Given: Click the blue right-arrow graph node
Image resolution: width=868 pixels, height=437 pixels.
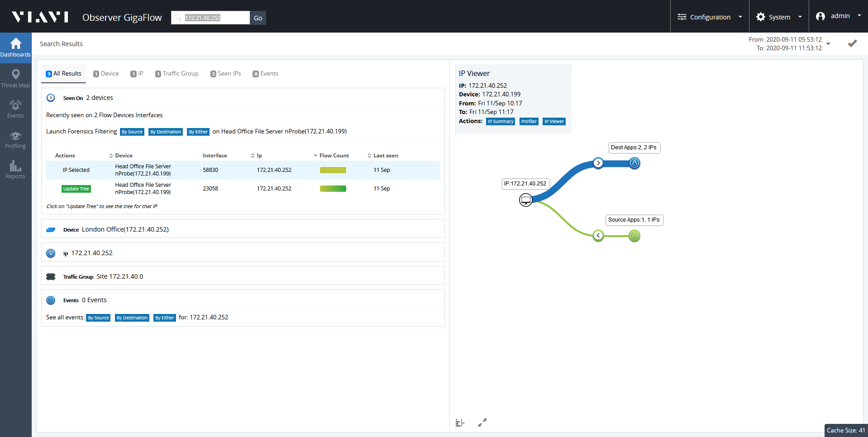Looking at the screenshot, I should [x=598, y=163].
